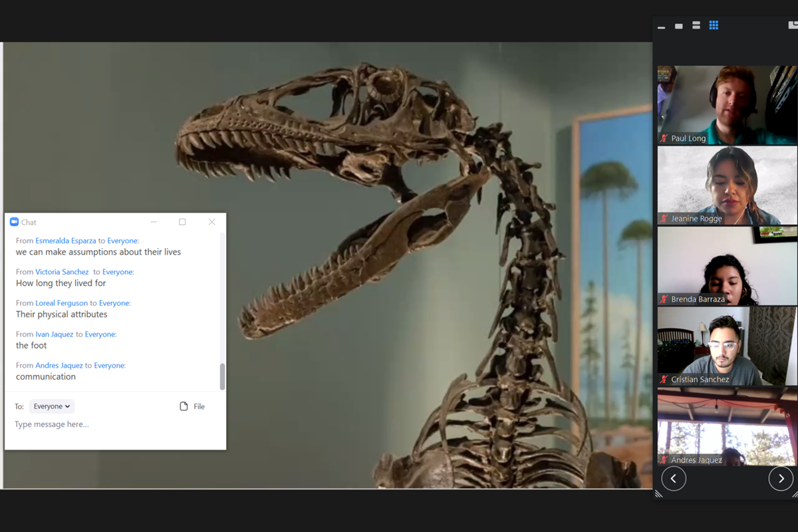Switch to vertical strip thumbnail view

click(696, 25)
